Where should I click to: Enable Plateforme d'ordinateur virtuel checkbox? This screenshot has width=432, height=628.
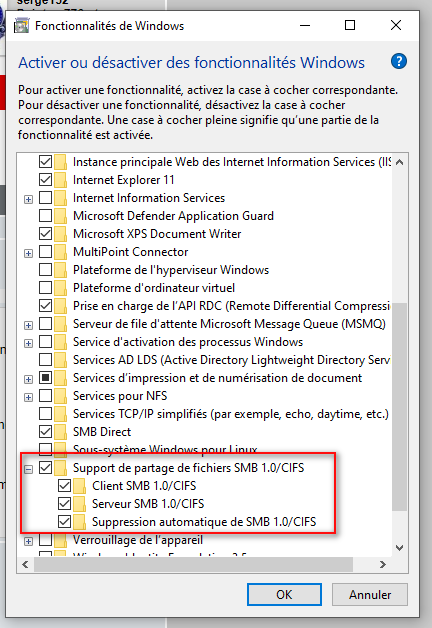[45, 288]
